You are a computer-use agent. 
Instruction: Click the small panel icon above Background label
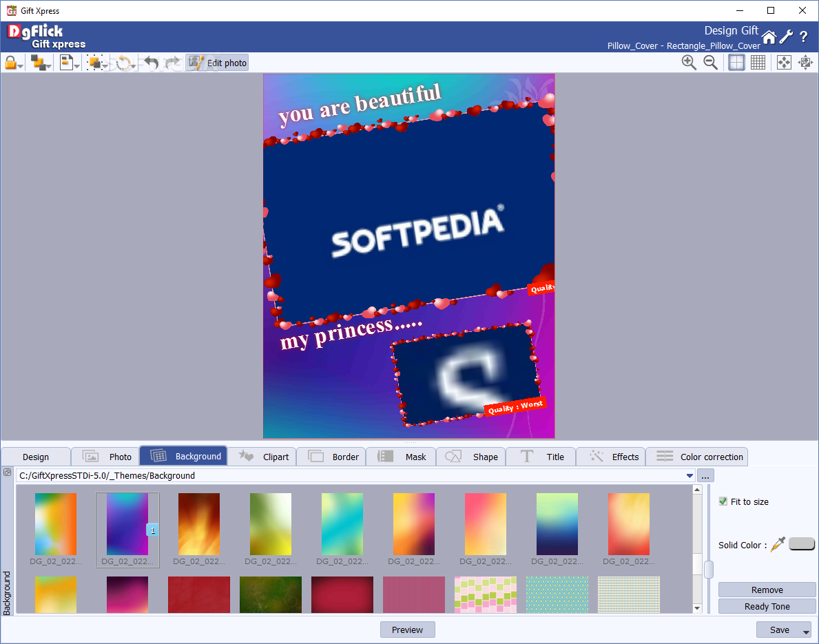[8, 472]
